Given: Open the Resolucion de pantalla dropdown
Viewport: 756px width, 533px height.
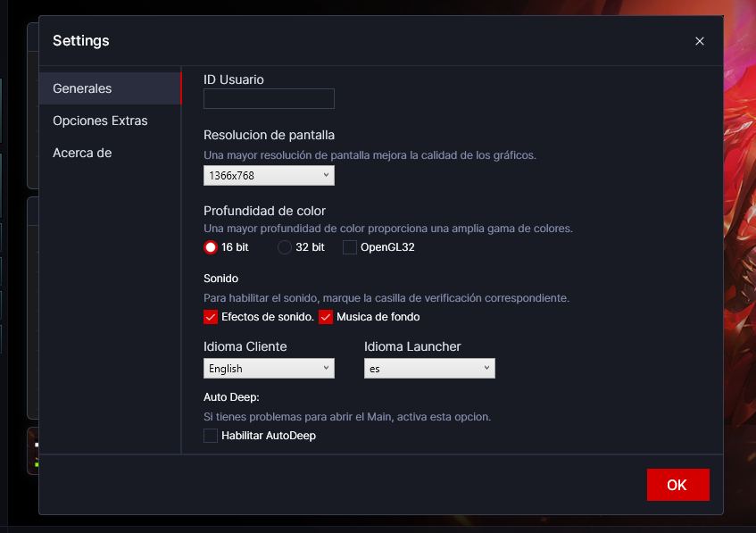Looking at the screenshot, I should pyautogui.click(x=269, y=176).
